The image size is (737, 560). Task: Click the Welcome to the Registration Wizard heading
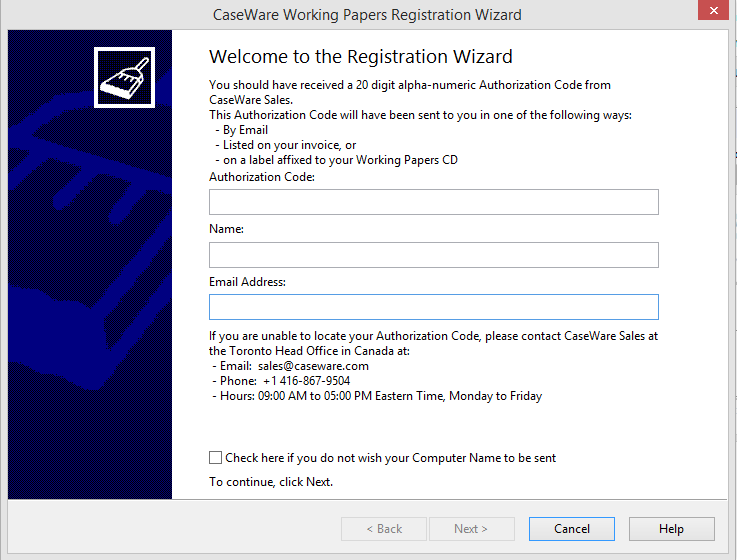click(x=361, y=56)
